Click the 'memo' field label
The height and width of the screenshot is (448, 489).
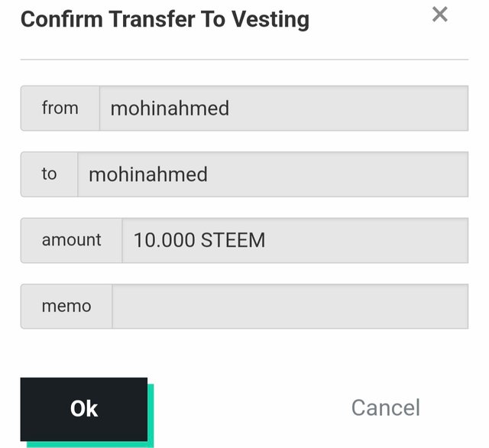coord(66,306)
